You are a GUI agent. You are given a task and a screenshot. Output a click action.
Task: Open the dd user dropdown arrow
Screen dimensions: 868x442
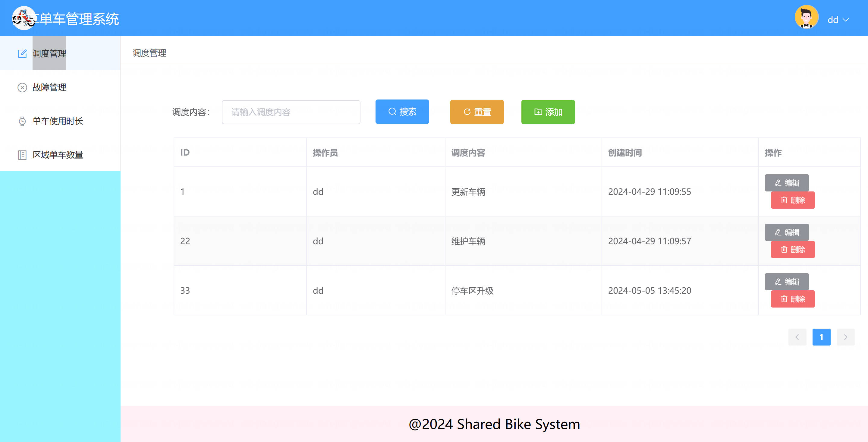pyautogui.click(x=845, y=20)
